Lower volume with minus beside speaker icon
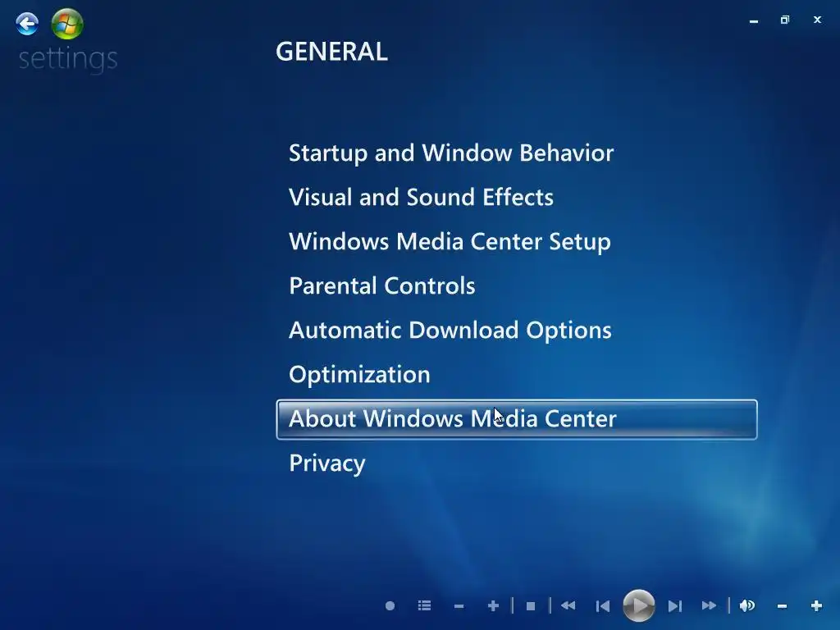840x630 pixels. (782, 606)
